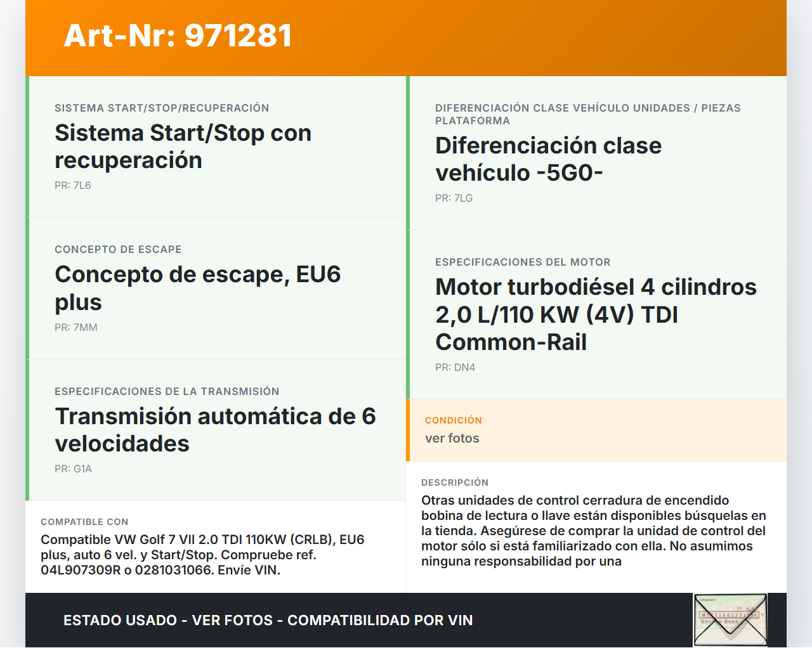812x648 pixels.
Task: Click the DESCRIPCIÓN section label
Action: [x=455, y=483]
